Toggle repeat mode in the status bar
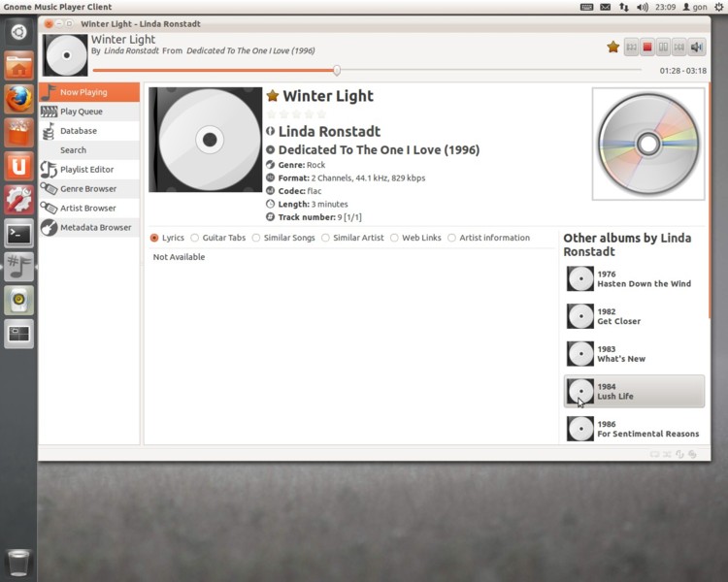728x582 pixels. [x=654, y=454]
